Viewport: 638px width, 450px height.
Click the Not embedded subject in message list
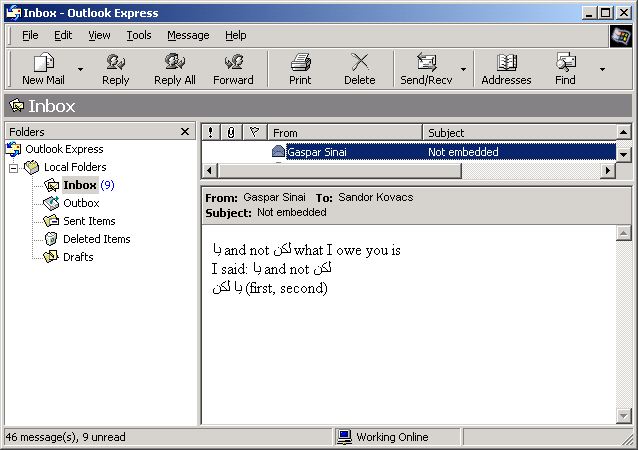463,152
